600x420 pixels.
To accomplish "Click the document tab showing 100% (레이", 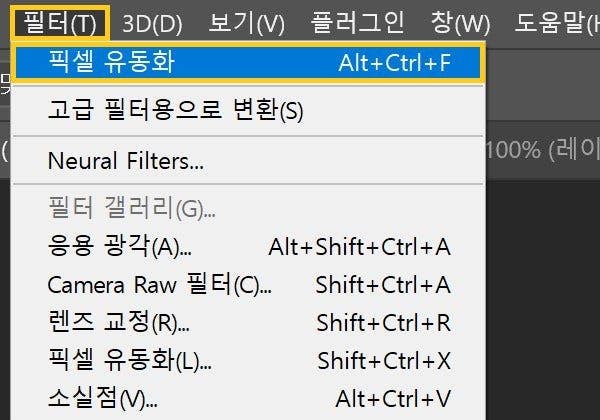I will point(542,151).
